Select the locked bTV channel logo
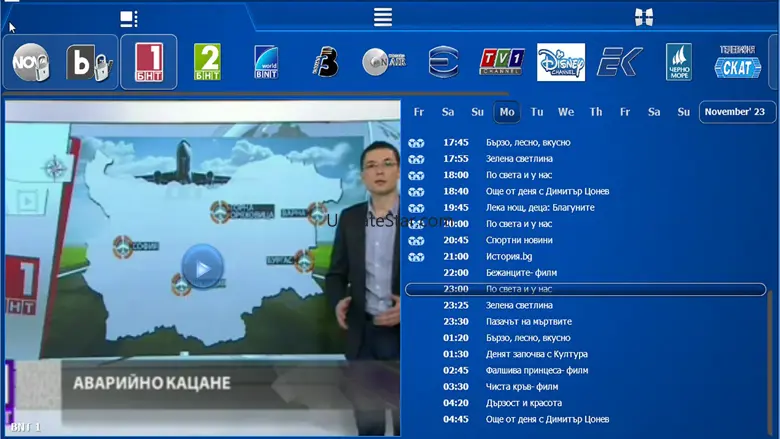Viewport: 780px width, 439px height. pos(89,62)
